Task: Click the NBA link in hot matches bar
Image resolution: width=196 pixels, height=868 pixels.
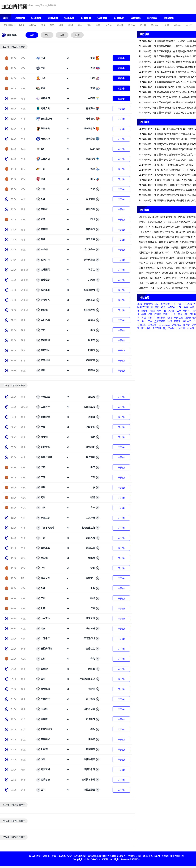Action: pos(22,25)
